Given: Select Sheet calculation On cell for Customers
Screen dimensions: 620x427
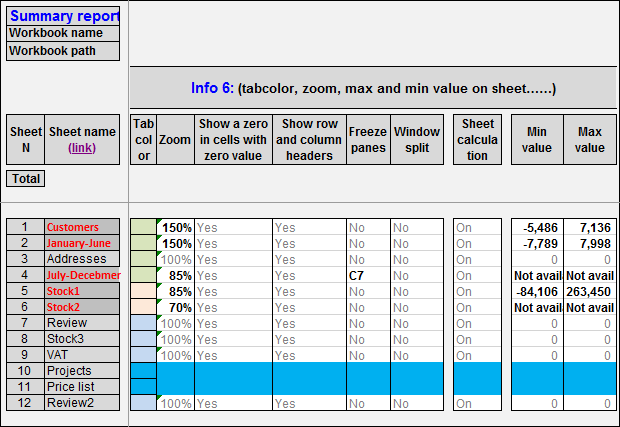Looking at the screenshot, I should tap(477, 227).
